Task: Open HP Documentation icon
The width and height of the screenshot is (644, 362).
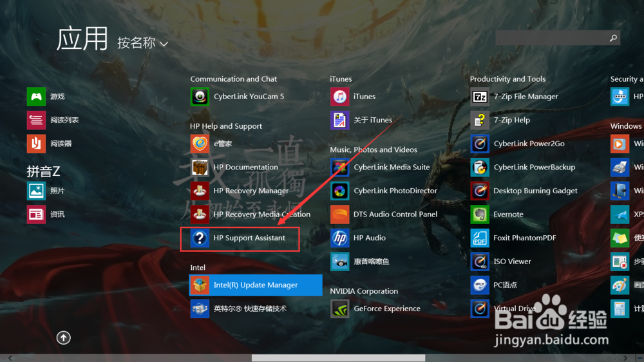Action: pyautogui.click(x=200, y=167)
